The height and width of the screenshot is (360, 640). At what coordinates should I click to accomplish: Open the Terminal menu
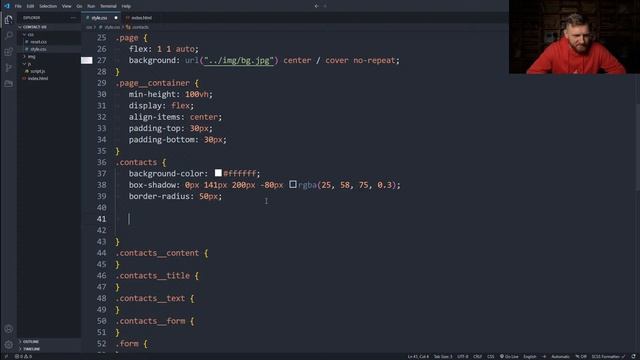point(108,6)
